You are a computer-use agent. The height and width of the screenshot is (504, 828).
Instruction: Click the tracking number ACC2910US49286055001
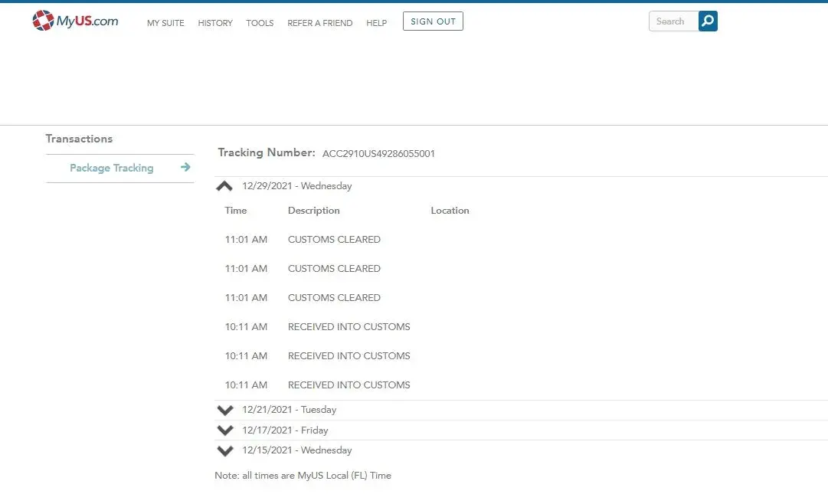click(x=378, y=154)
